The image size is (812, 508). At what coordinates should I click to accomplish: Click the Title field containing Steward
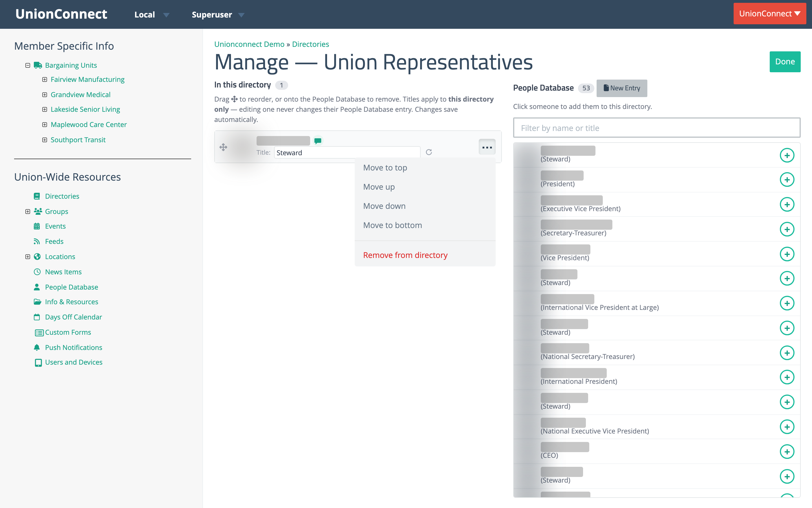coord(347,152)
